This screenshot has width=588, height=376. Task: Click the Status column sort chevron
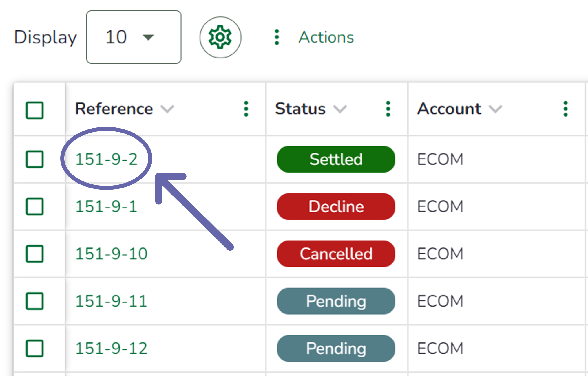340,109
